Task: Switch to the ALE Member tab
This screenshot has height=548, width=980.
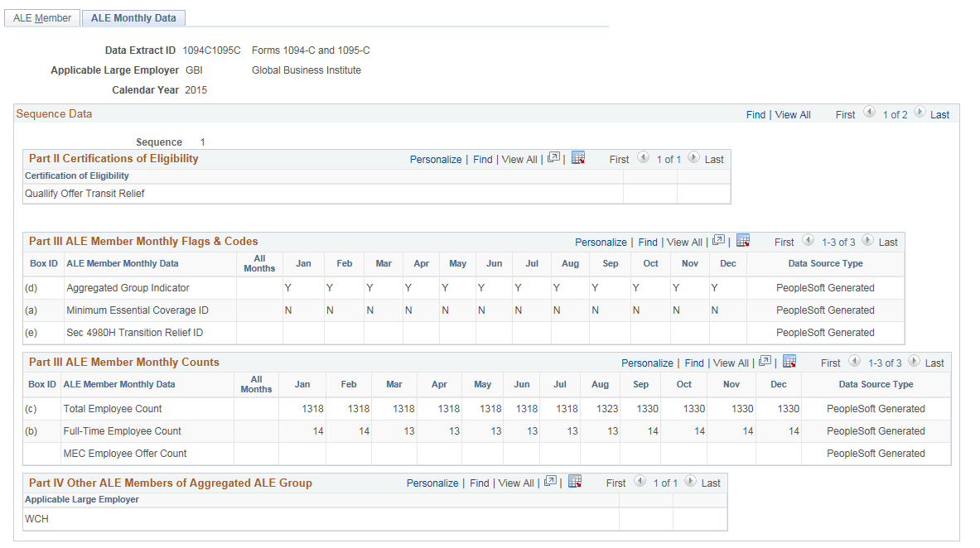Action: (41, 17)
